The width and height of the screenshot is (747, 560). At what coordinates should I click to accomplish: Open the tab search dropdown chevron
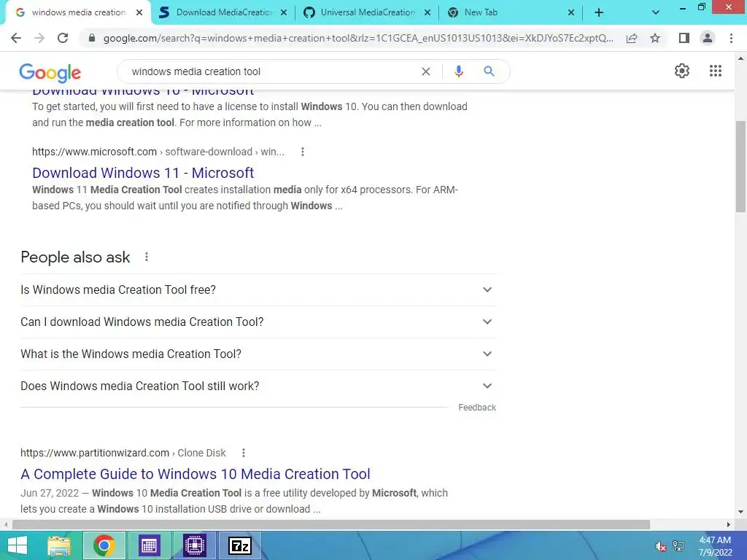click(656, 12)
